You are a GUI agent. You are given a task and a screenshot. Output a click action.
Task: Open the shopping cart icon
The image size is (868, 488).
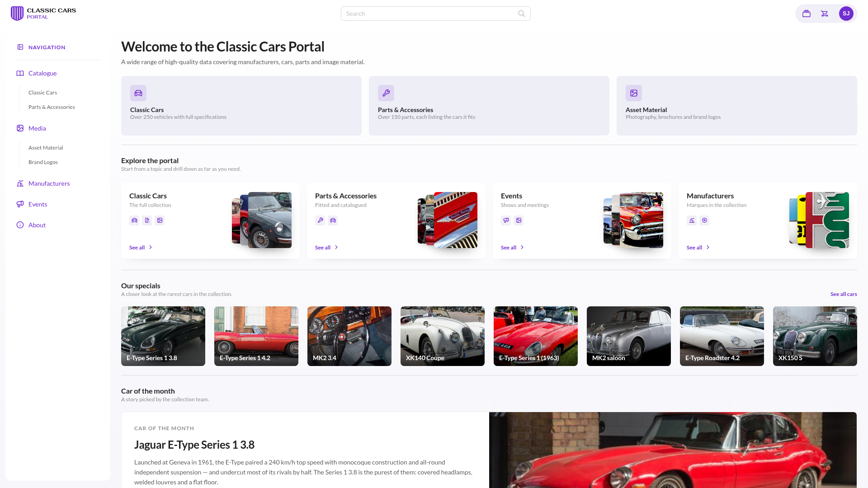pyautogui.click(x=825, y=14)
